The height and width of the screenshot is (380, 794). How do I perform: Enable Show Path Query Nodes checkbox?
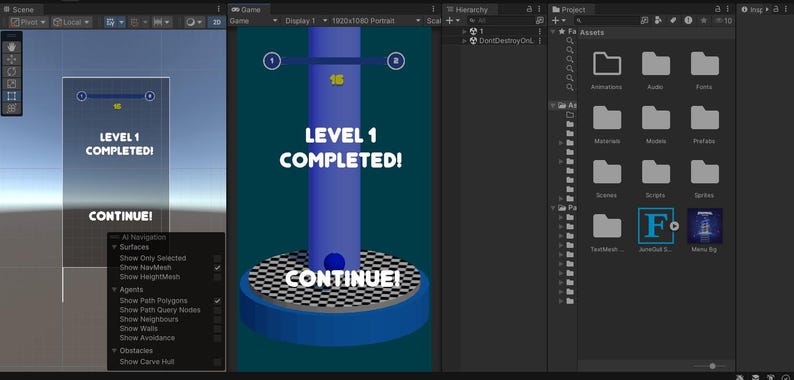click(217, 310)
